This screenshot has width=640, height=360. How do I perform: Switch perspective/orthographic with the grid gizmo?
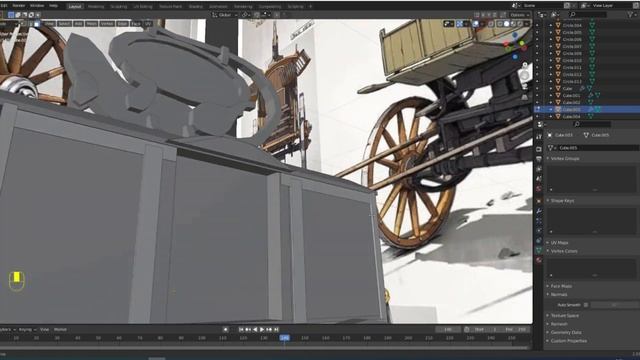[525, 97]
